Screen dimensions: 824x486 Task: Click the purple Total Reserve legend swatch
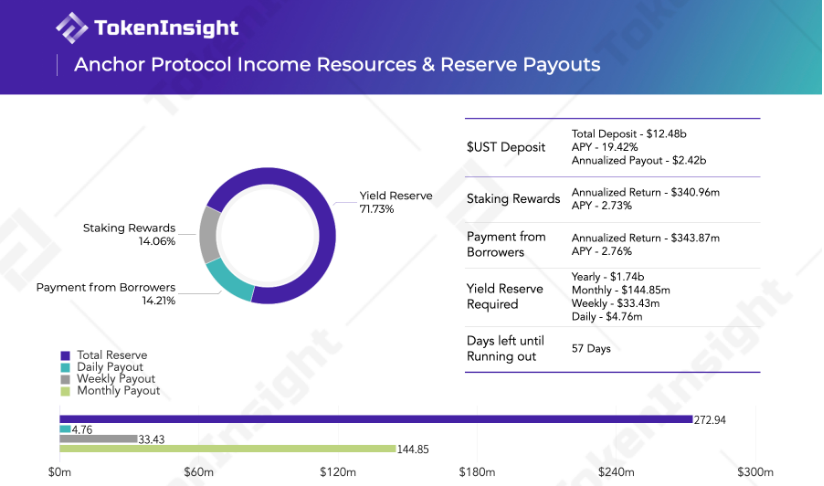coord(65,356)
